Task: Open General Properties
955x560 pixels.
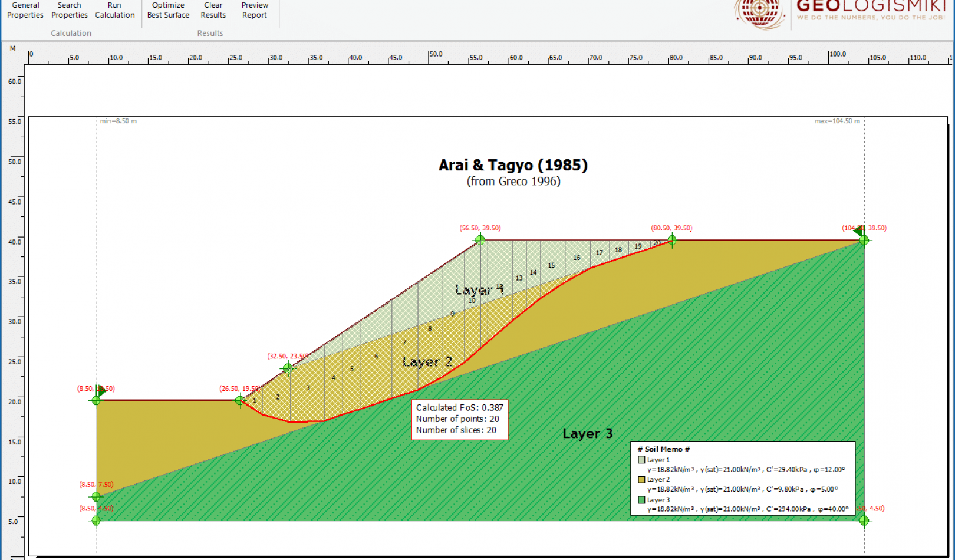Action: click(25, 10)
